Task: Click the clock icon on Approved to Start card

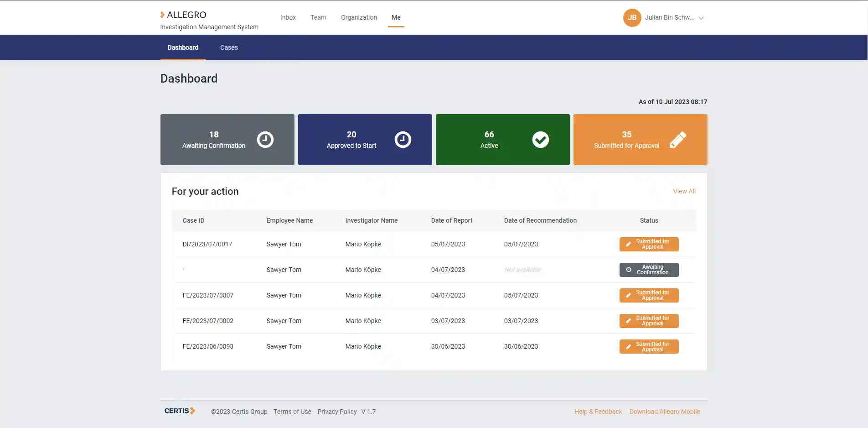Action: 403,140
